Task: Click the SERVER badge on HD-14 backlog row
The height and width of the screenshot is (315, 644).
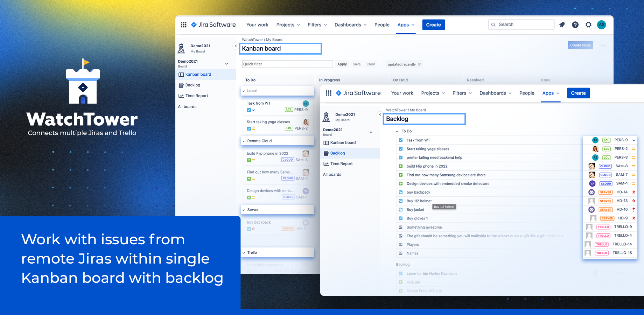Action: tap(605, 192)
